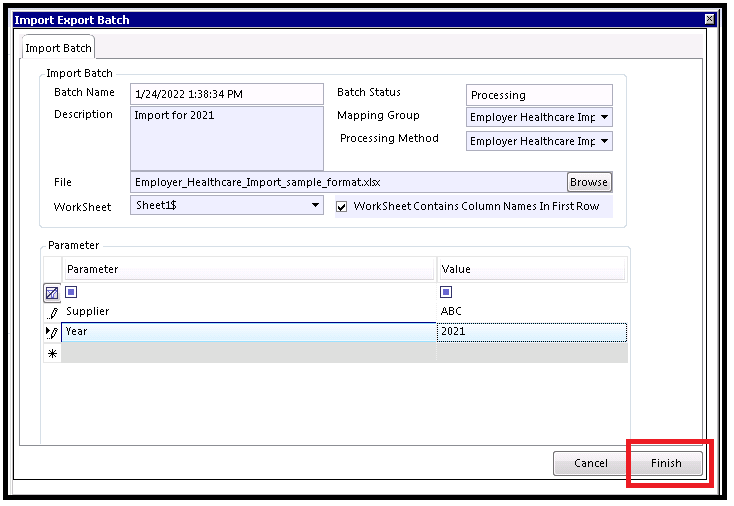Image resolution: width=734 pixels, height=506 pixels.
Task: Click the empty new row parameter cell
Action: [x=249, y=353]
